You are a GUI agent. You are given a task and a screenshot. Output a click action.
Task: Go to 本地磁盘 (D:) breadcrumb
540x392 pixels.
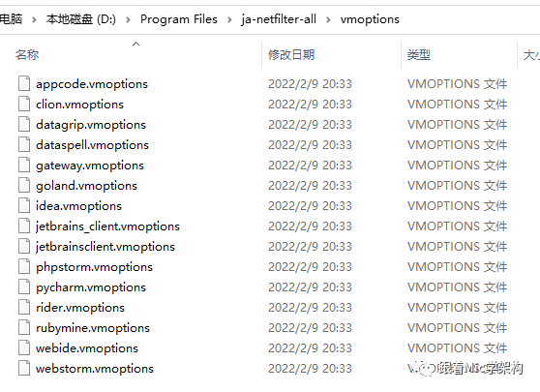(81, 19)
